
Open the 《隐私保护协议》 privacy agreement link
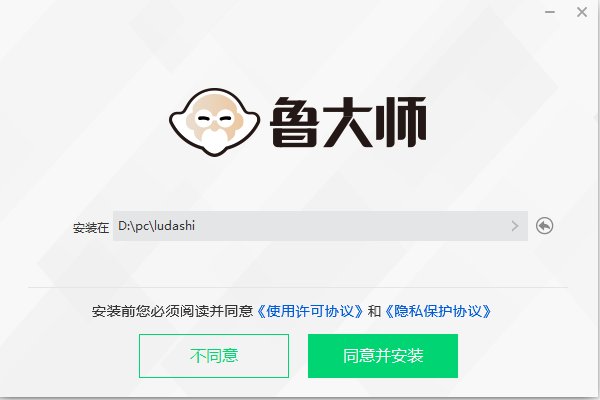(x=438, y=311)
